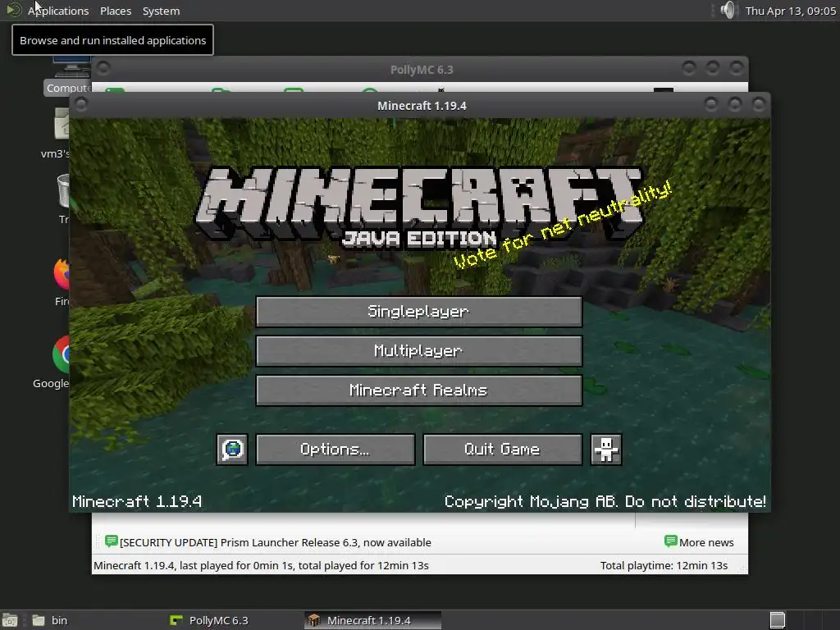Image resolution: width=840 pixels, height=630 pixels.
Task: Open the Multiplayer server list
Action: (x=419, y=351)
